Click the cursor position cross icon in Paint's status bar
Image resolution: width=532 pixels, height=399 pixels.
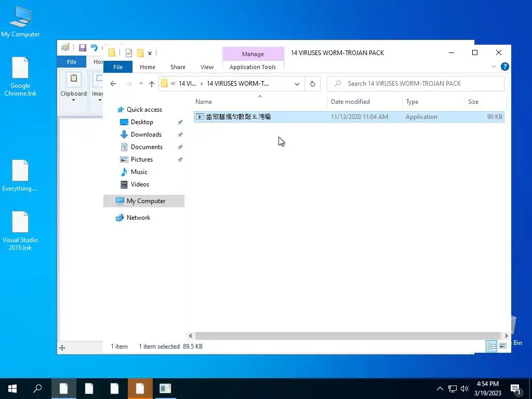pos(62,348)
